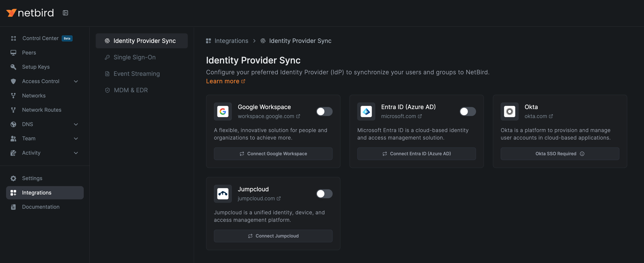Expand the Team sidebar section
The width and height of the screenshot is (644, 263).
pyautogui.click(x=76, y=139)
